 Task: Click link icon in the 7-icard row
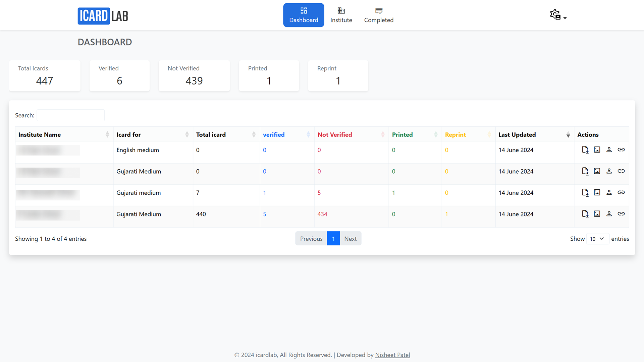tap(621, 192)
